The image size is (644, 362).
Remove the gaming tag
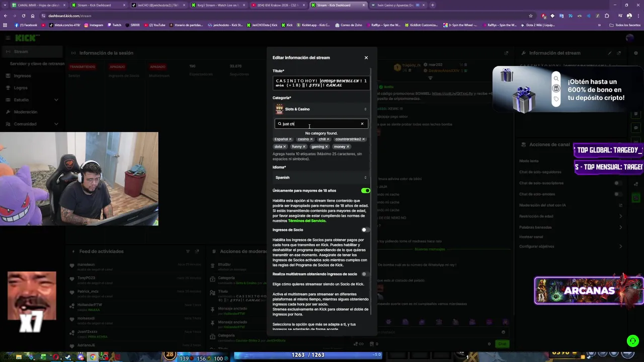coord(327,147)
